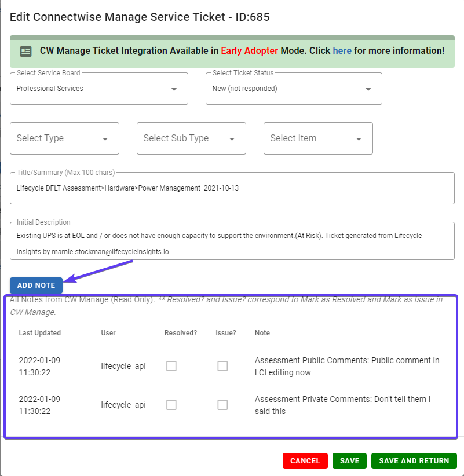Click the Note column header
The image size is (464, 476).
(x=262, y=333)
